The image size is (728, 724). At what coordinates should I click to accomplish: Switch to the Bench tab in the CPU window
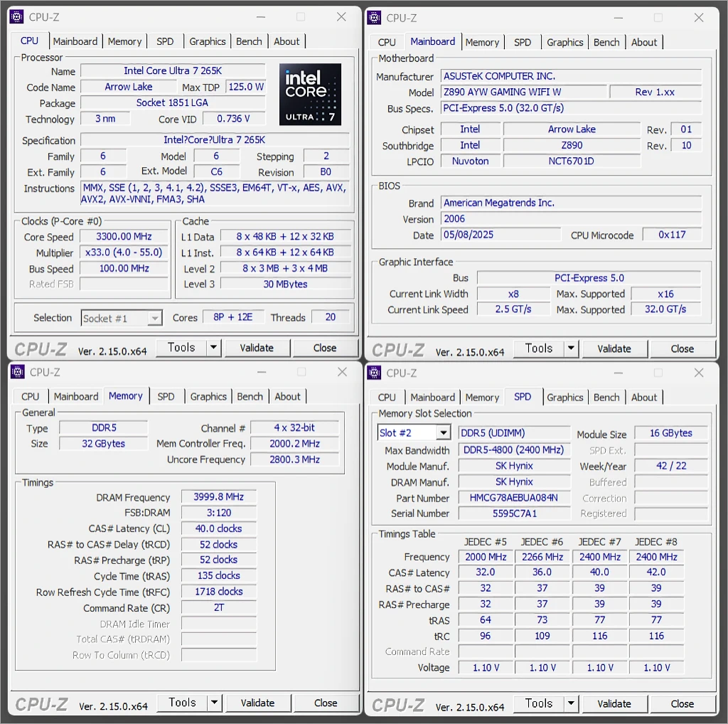[x=249, y=41]
